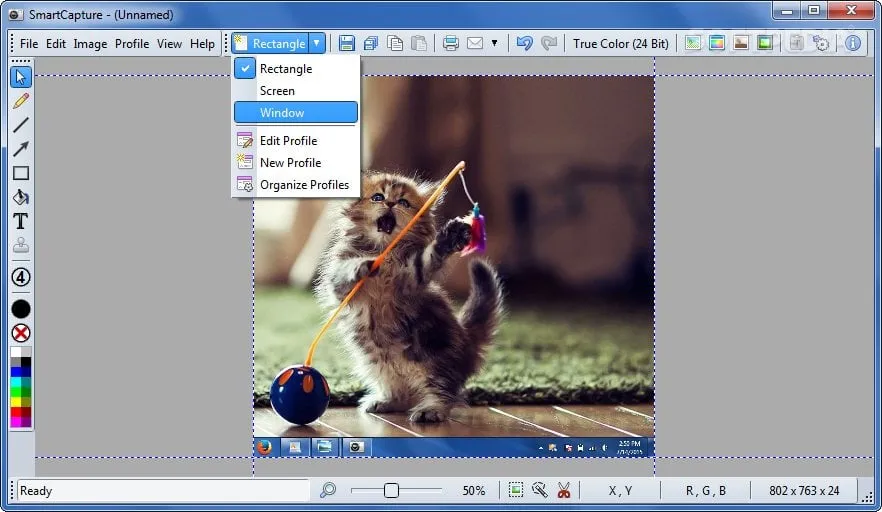Click the settings gears icon
The width and height of the screenshot is (882, 512).
tap(821, 43)
